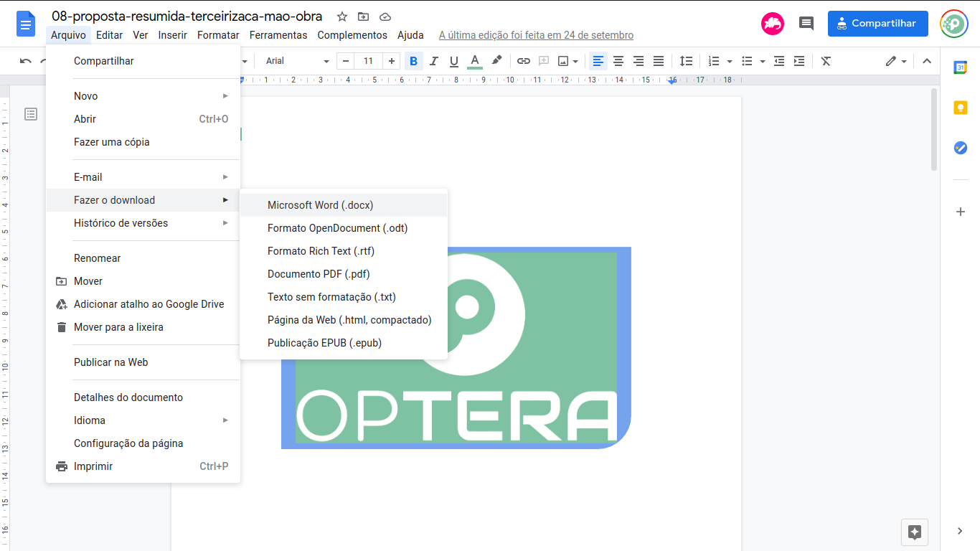Expand the side panel with bottom chevron

tap(961, 531)
